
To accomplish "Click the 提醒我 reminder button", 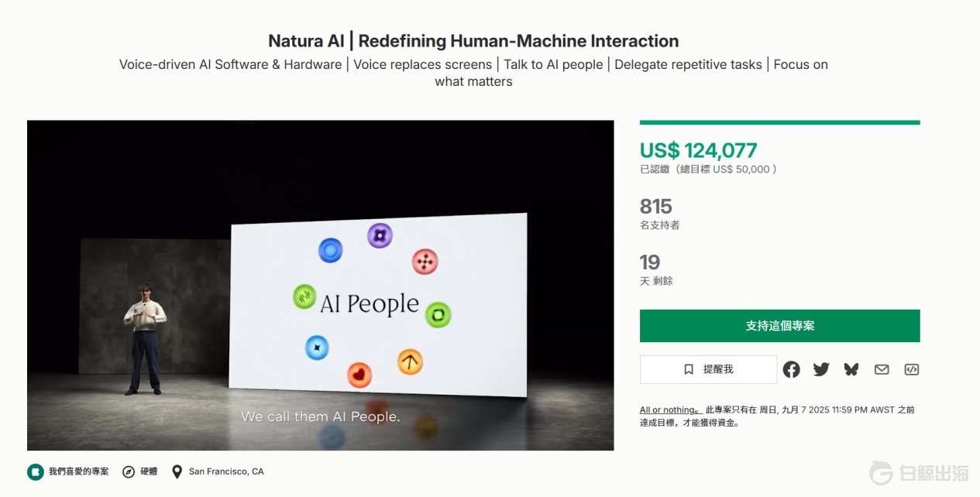I will [708, 370].
